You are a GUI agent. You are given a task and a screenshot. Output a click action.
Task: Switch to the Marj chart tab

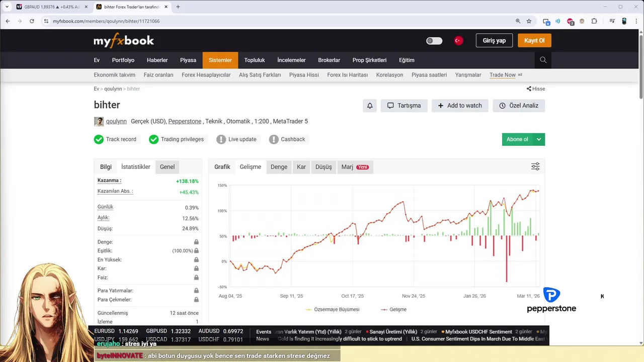point(355,167)
